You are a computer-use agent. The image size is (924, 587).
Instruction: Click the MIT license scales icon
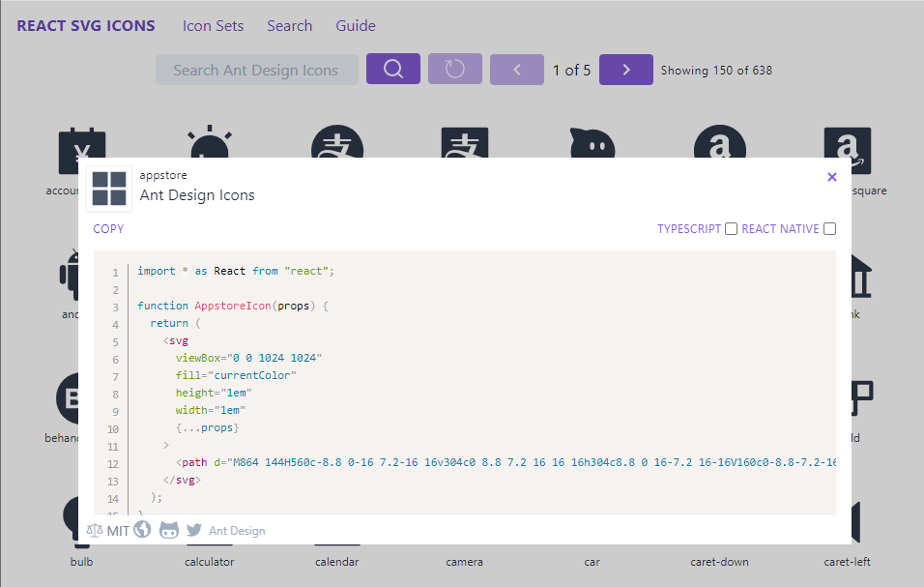click(94, 530)
